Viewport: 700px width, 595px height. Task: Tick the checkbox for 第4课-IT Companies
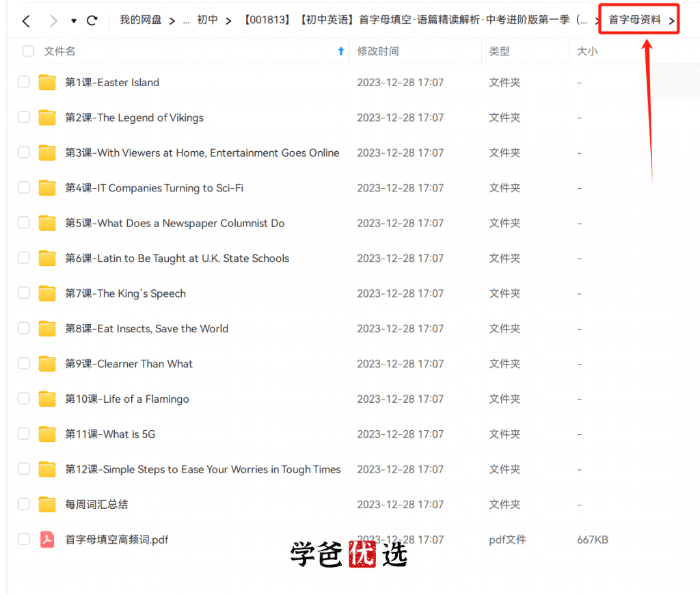[24, 187]
